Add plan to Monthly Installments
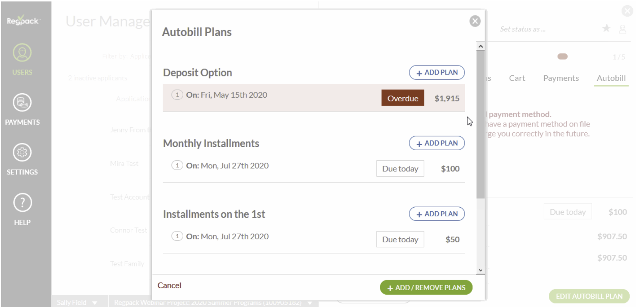This screenshot has height=307, width=644. pos(437,143)
